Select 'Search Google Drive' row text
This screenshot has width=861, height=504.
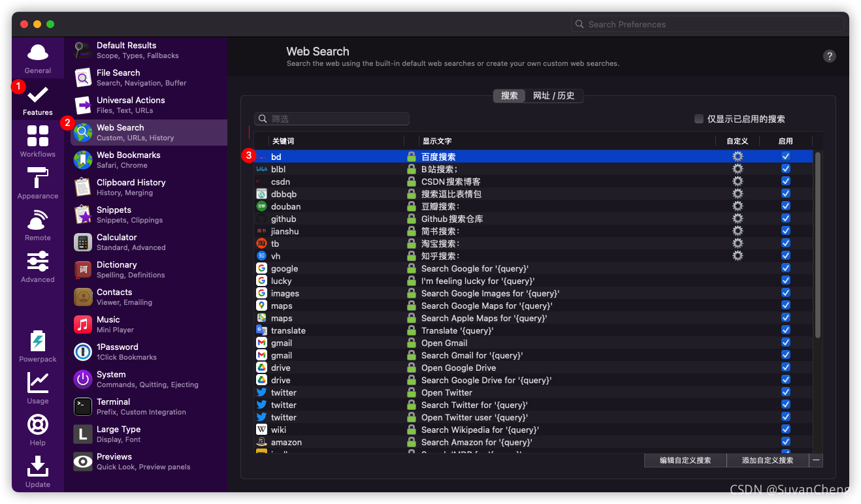[486, 380]
